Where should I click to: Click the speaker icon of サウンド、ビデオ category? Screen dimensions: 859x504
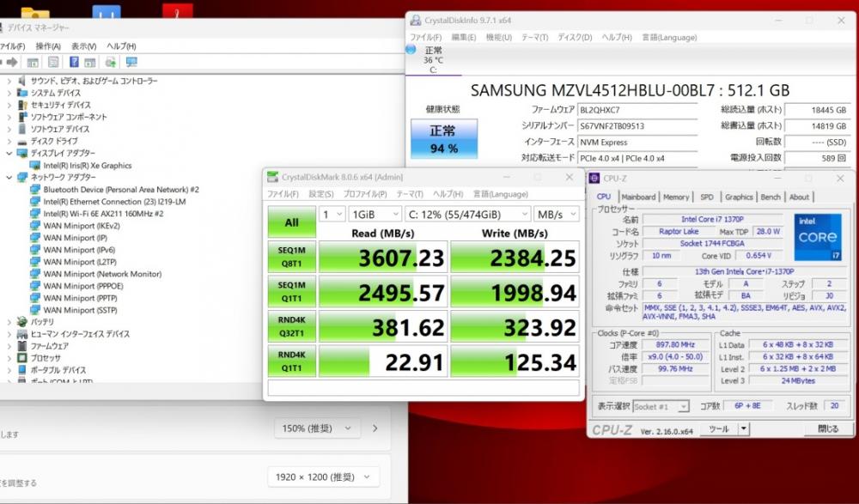coord(22,81)
